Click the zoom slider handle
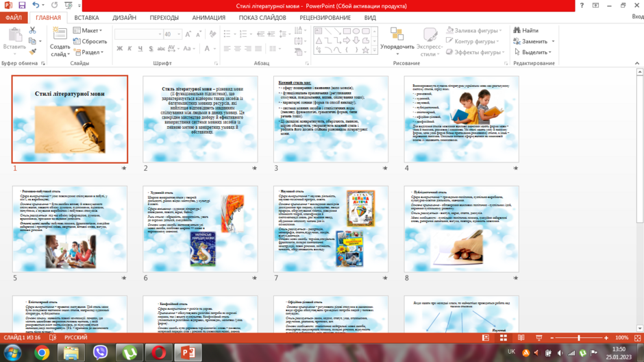 click(579, 338)
